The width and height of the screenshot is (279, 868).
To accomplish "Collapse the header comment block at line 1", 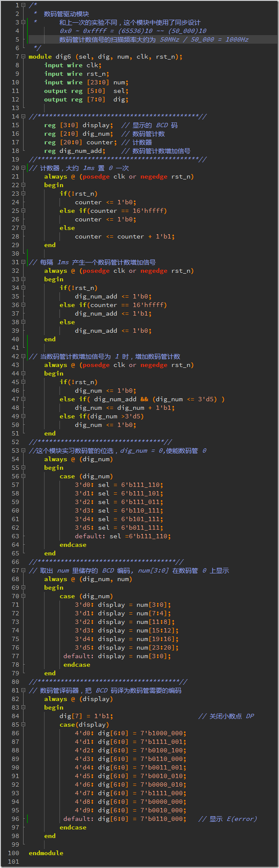I will point(24,5).
